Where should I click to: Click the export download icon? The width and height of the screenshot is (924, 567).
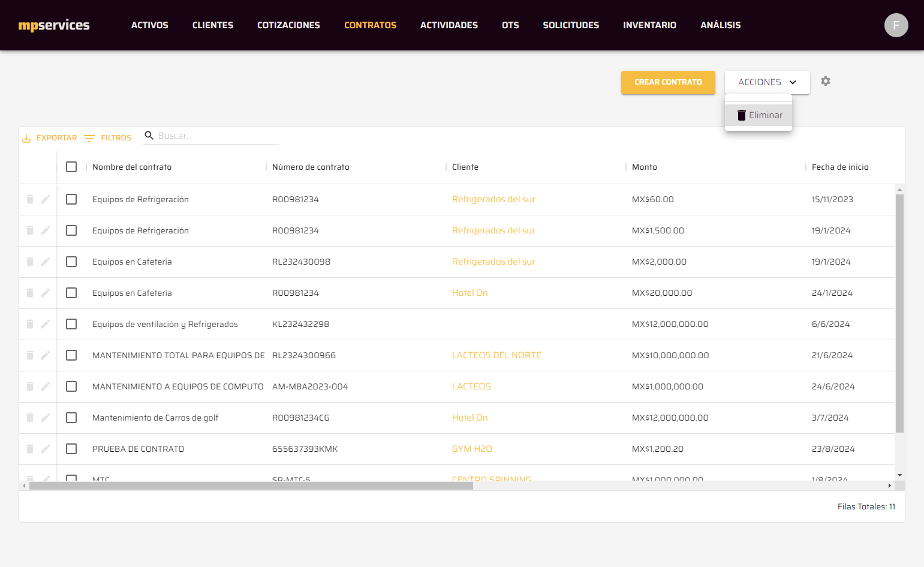click(26, 139)
